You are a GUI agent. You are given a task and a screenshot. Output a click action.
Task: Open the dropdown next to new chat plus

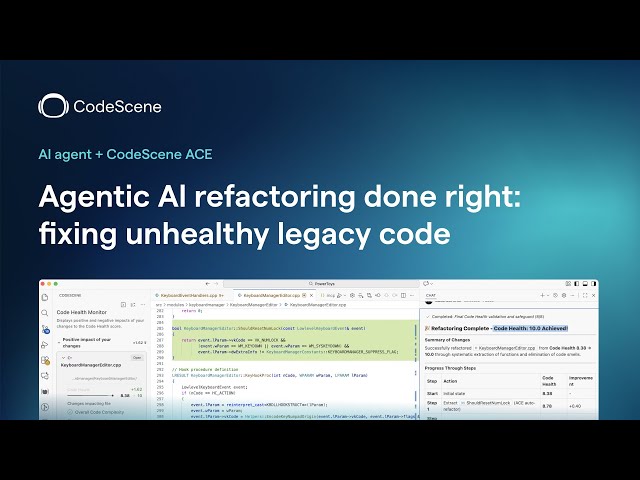point(547,295)
